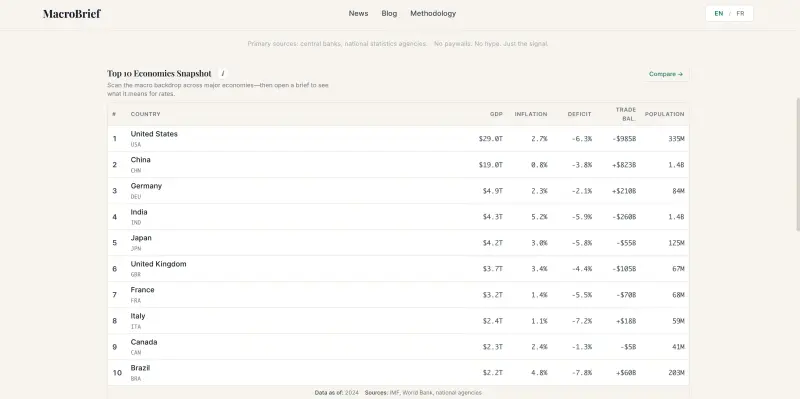Click the $19.0T GDP value
Viewport: 800px width, 399px height.
coord(491,165)
